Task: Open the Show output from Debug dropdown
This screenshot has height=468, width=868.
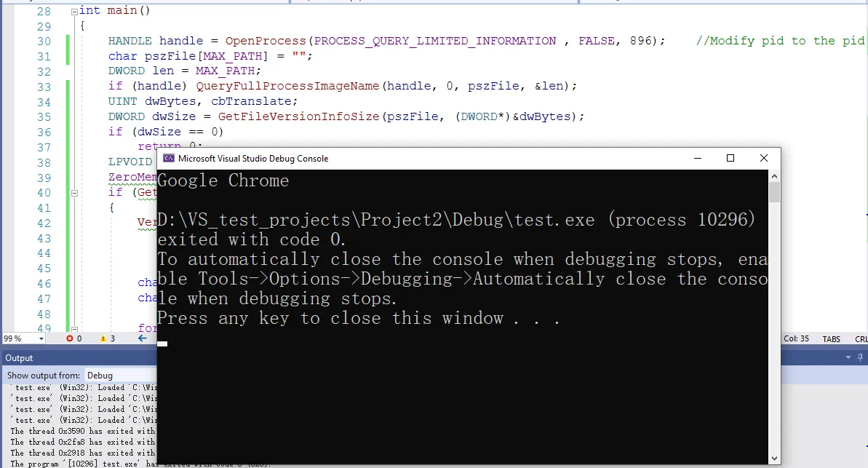Action: pyautogui.click(x=121, y=376)
